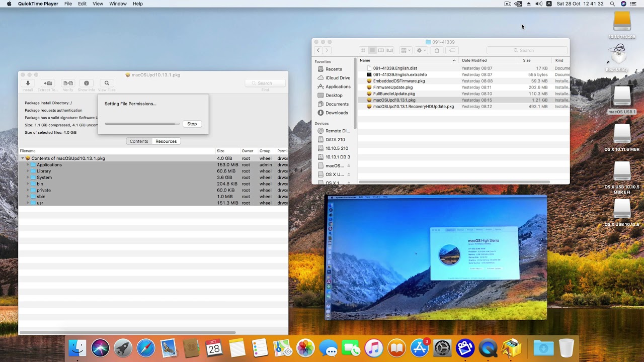Click the Install toolbar icon in Pacifist
The height and width of the screenshot is (362, 644).
[x=28, y=83]
